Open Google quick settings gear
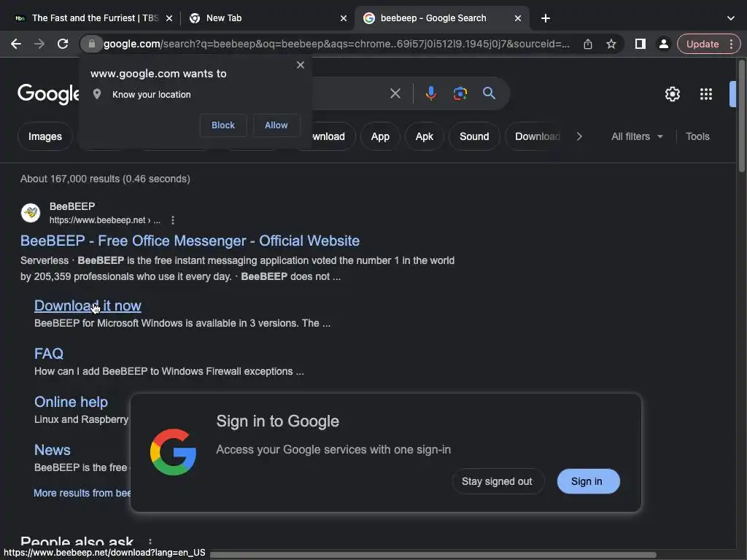The image size is (747, 560). pyautogui.click(x=672, y=94)
